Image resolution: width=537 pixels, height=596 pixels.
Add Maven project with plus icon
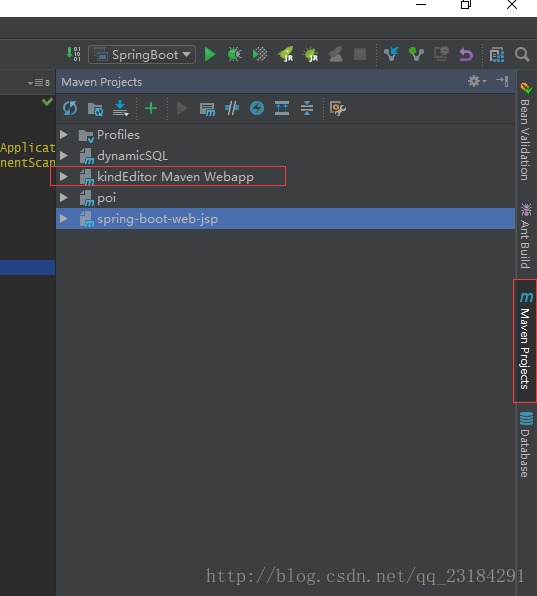151,108
